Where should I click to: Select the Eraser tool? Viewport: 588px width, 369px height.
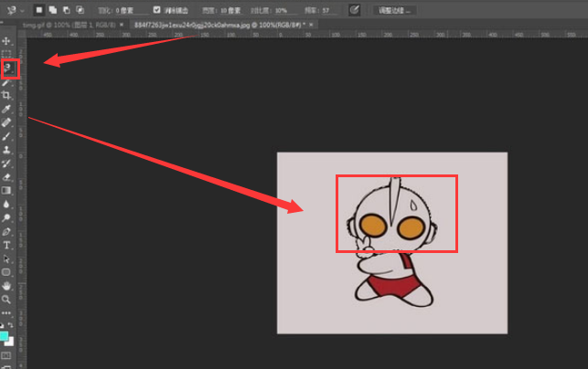point(6,176)
